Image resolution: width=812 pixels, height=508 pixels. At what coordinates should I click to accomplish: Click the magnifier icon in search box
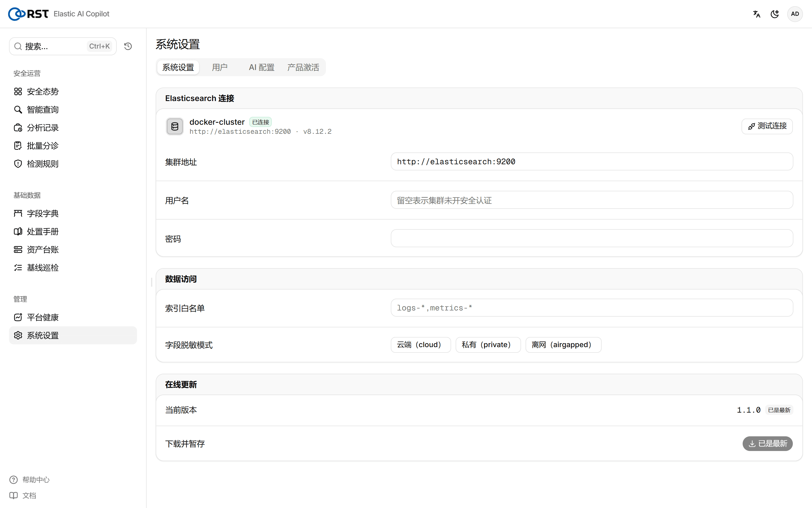tap(18, 46)
